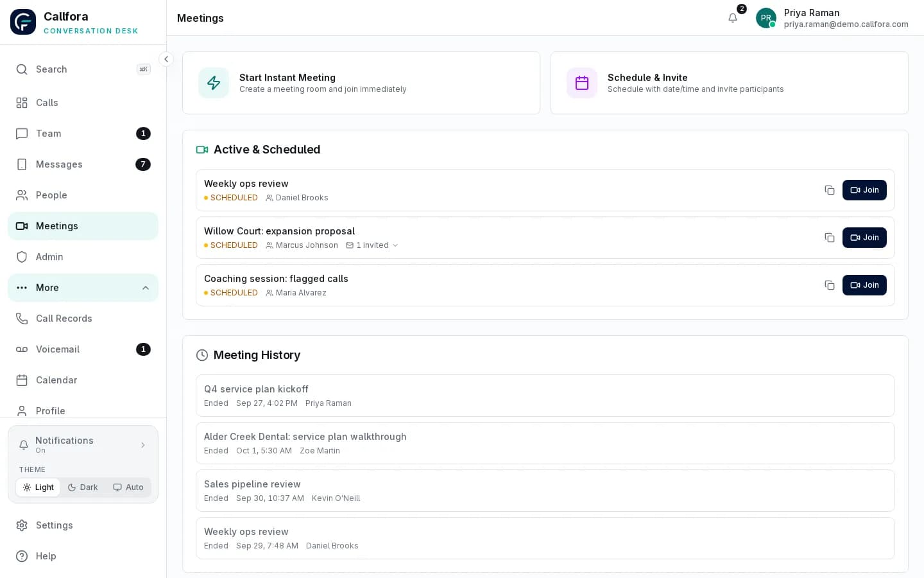Open Profile in the sidebar
Image resolution: width=924 pixels, height=578 pixels.
tap(83, 410)
